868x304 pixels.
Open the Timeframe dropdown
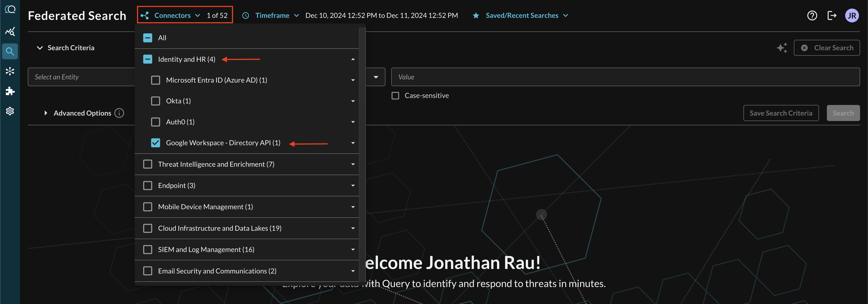[277, 16]
